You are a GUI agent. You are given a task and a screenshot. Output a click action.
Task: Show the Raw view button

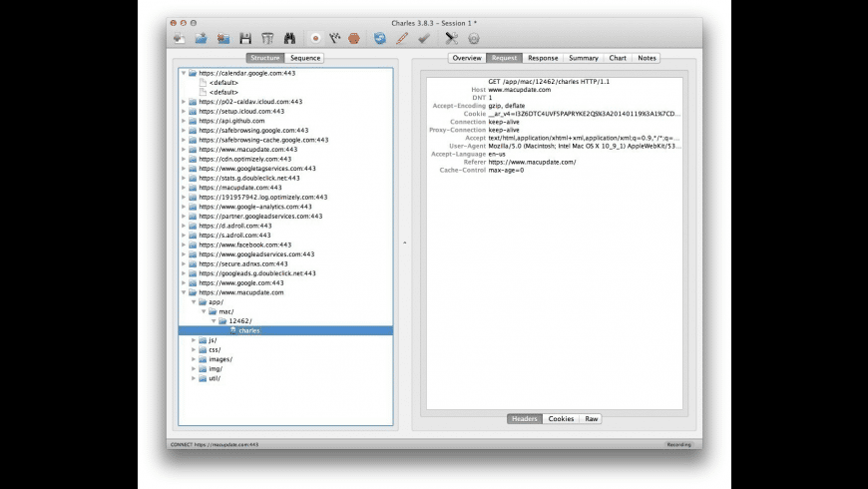(x=592, y=419)
